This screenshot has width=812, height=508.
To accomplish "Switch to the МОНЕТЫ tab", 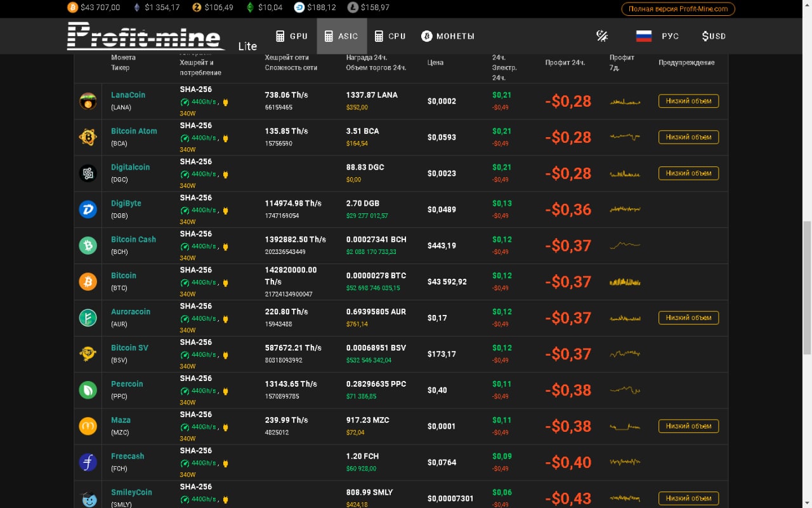I will (448, 36).
